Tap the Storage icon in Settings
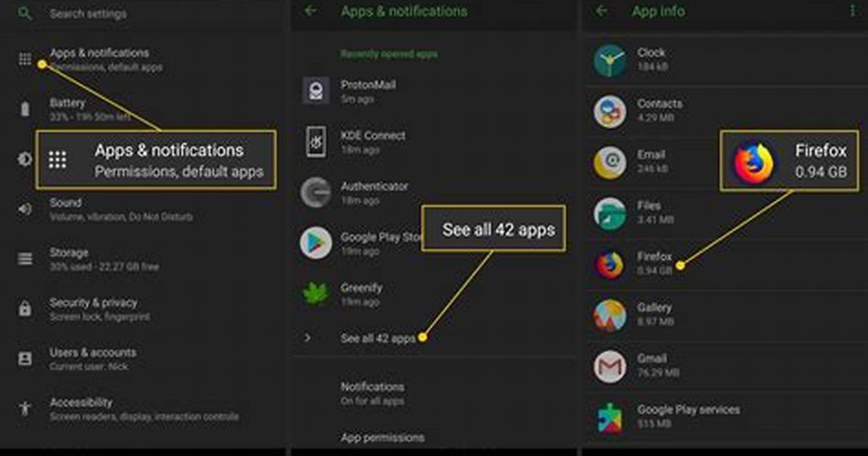Screen dimensions: 868x456 click(25, 258)
